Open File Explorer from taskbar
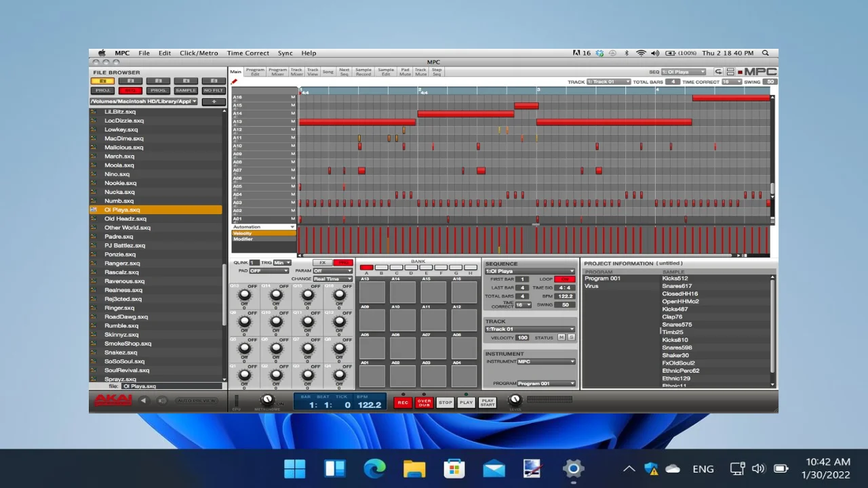868x488 pixels. [414, 468]
